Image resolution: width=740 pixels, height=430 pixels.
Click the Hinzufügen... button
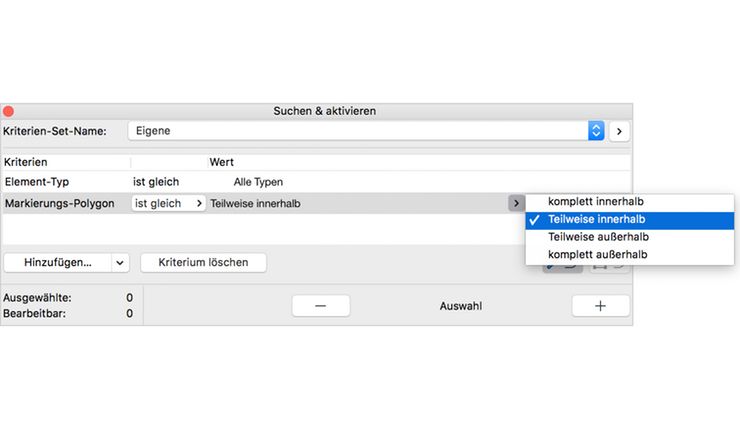click(58, 262)
